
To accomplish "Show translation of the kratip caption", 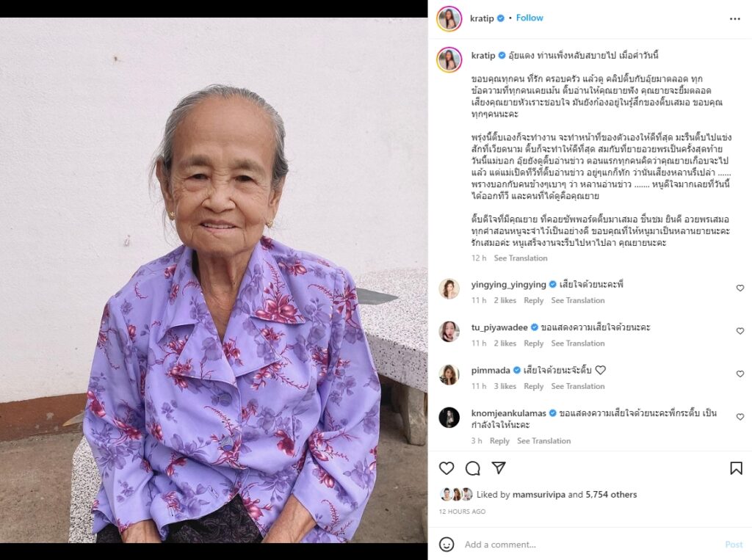I will (x=521, y=258).
